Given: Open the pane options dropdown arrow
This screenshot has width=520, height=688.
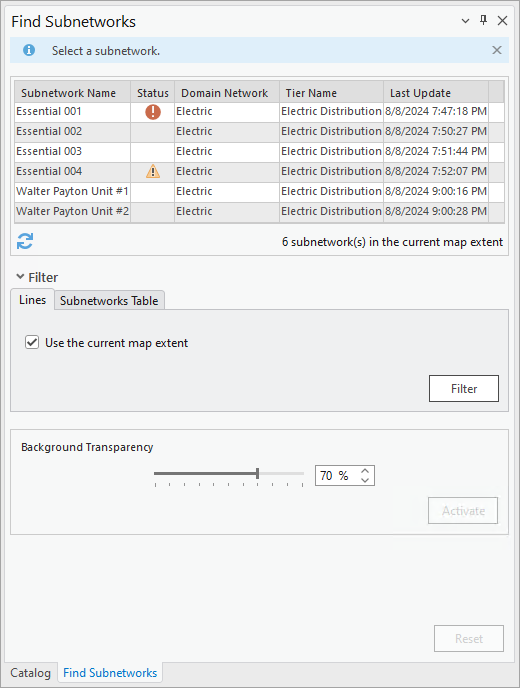Looking at the screenshot, I should click(466, 21).
